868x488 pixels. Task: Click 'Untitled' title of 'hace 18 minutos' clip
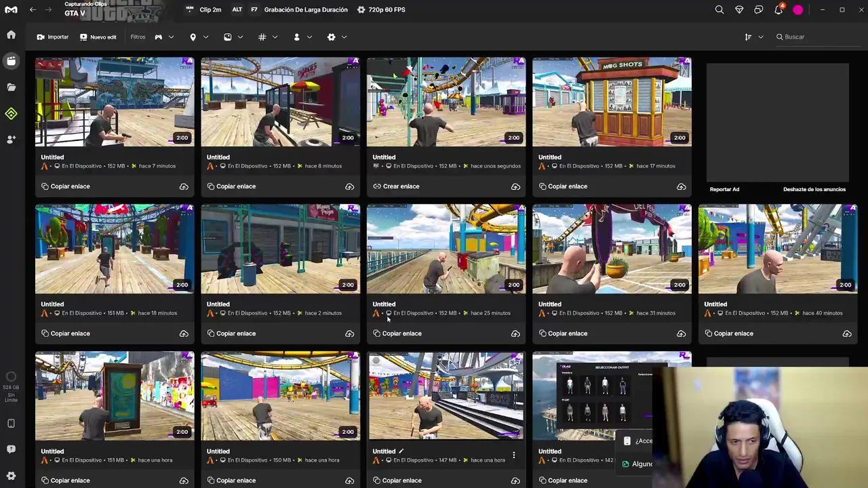pyautogui.click(x=52, y=304)
